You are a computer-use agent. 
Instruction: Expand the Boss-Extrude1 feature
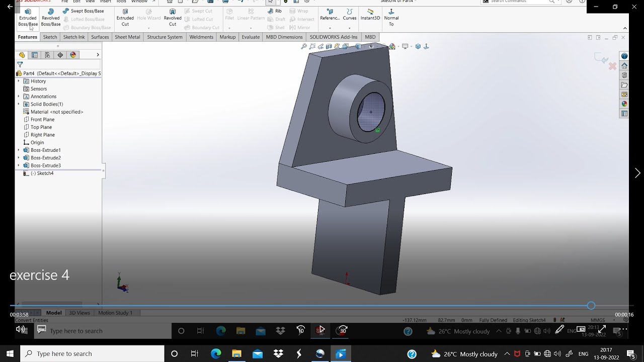pyautogui.click(x=19, y=150)
